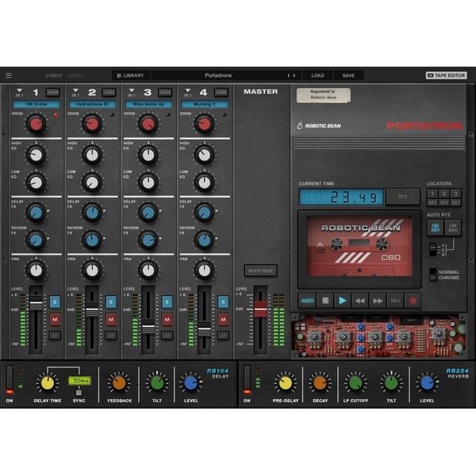Click next preset arrow
The width and height of the screenshot is (476, 476).
294,75
